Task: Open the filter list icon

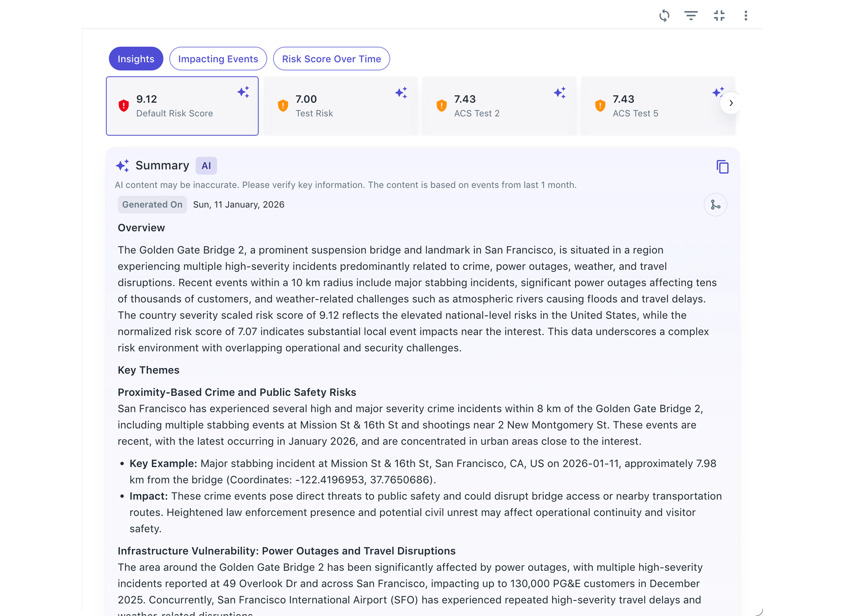Action: click(691, 16)
